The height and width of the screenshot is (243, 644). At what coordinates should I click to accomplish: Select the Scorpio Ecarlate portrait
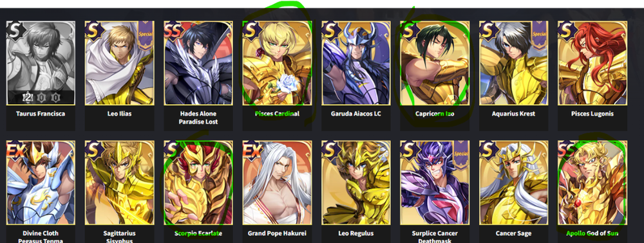click(x=198, y=183)
